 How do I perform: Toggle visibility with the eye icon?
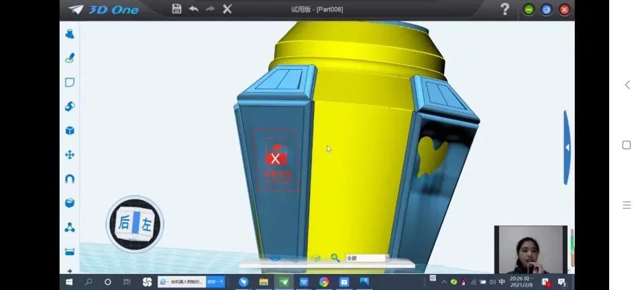click(275, 258)
